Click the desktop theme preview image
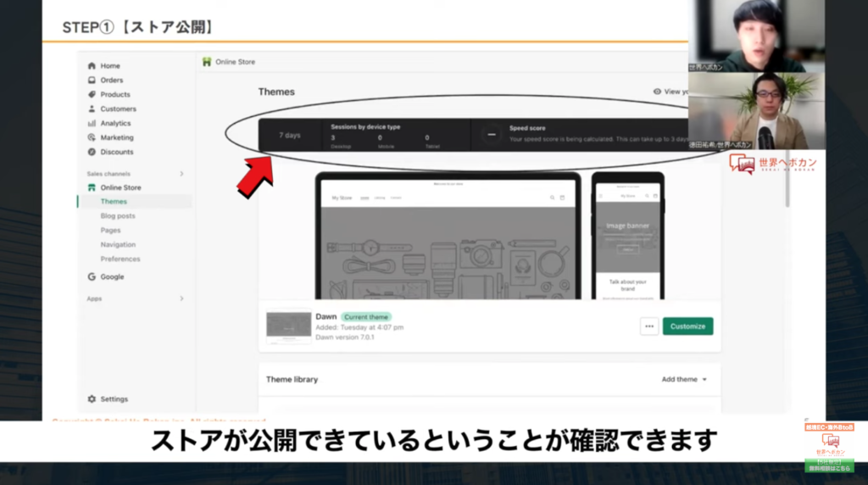Viewport: 868px width, 485px height. pos(448,237)
